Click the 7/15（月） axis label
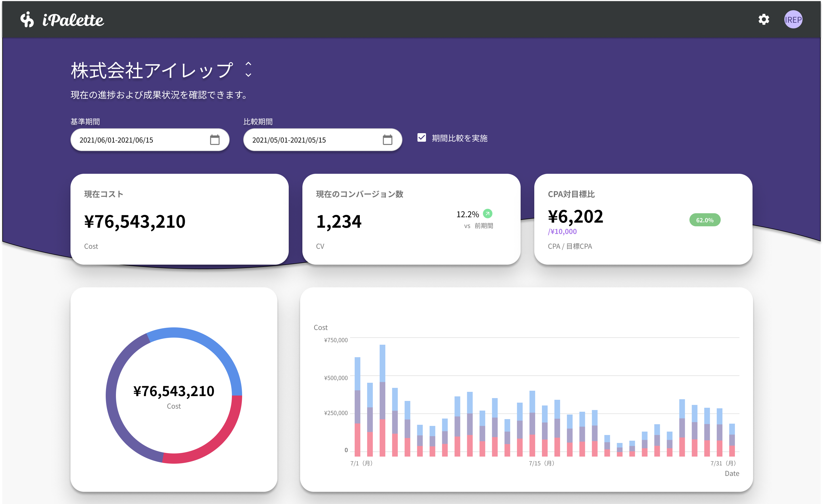 pyautogui.click(x=541, y=463)
